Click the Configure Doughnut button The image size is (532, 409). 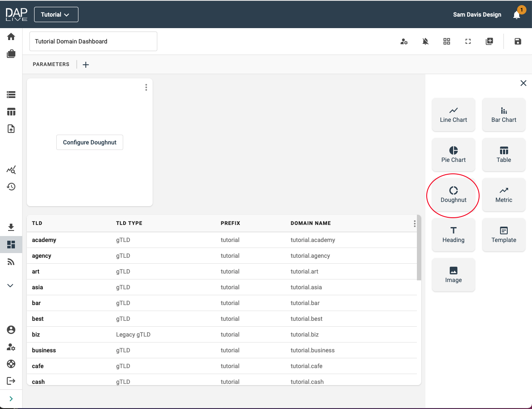90,142
